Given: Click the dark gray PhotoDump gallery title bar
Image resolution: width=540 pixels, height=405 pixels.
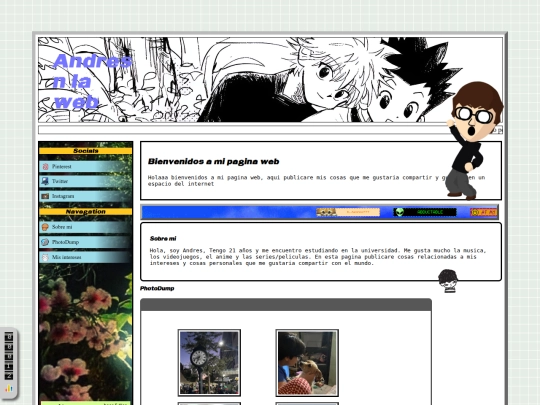Looking at the screenshot, I should (x=286, y=305).
